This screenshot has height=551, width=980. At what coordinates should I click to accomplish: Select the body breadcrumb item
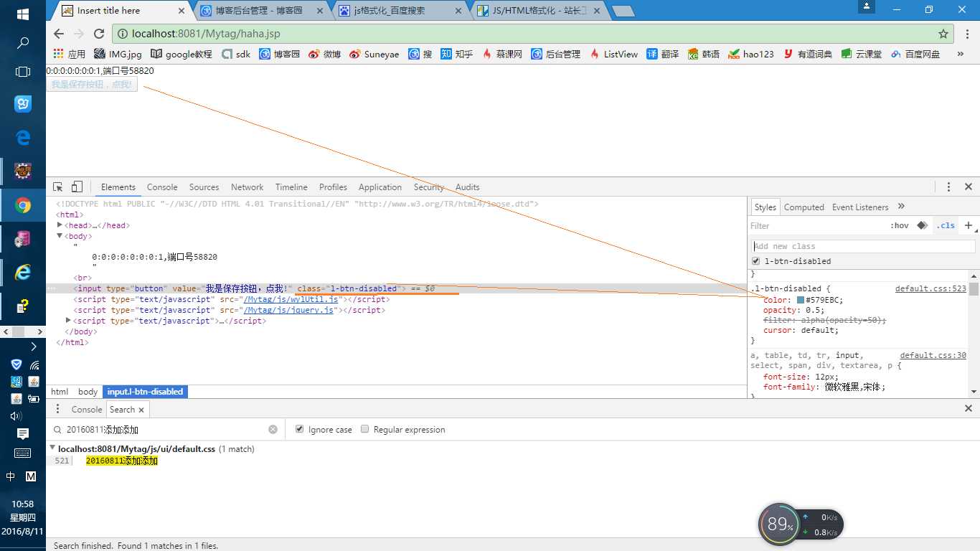point(88,392)
